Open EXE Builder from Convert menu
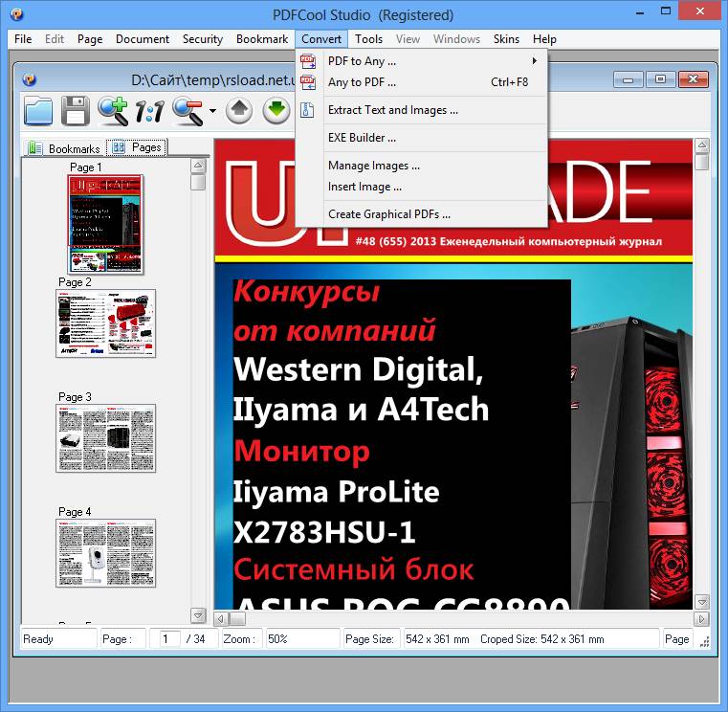The image size is (728, 712). (x=422, y=138)
